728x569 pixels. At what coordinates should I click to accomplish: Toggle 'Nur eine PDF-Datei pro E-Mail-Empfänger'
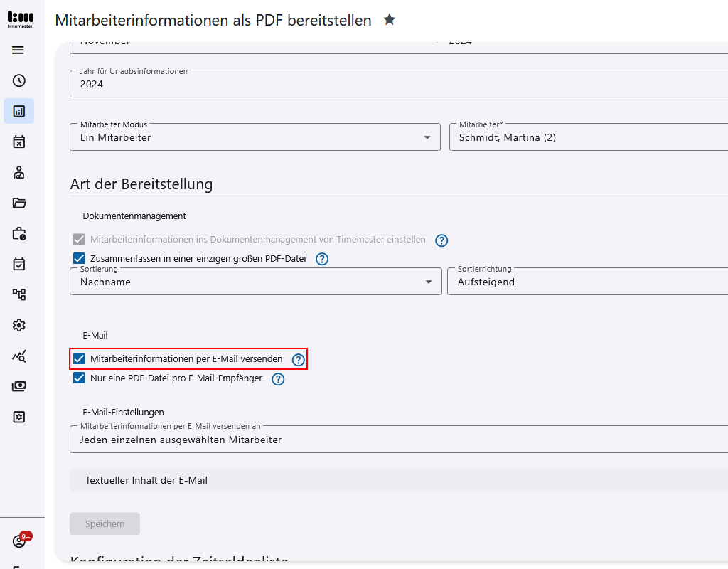79,378
